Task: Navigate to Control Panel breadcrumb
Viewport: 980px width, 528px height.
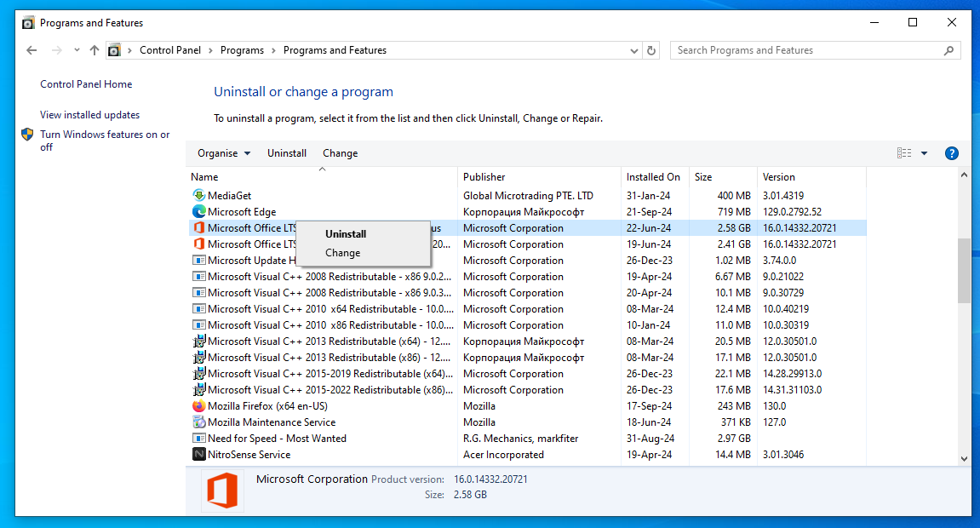Action: pos(170,50)
